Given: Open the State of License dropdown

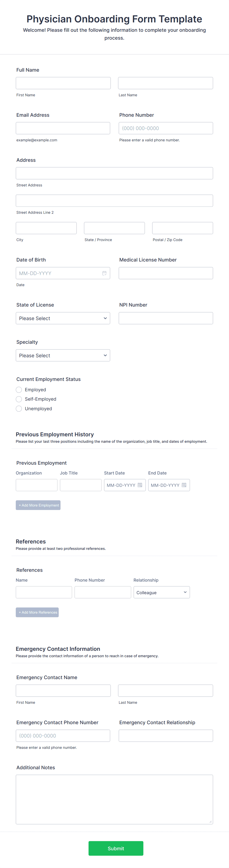Looking at the screenshot, I should (x=63, y=318).
